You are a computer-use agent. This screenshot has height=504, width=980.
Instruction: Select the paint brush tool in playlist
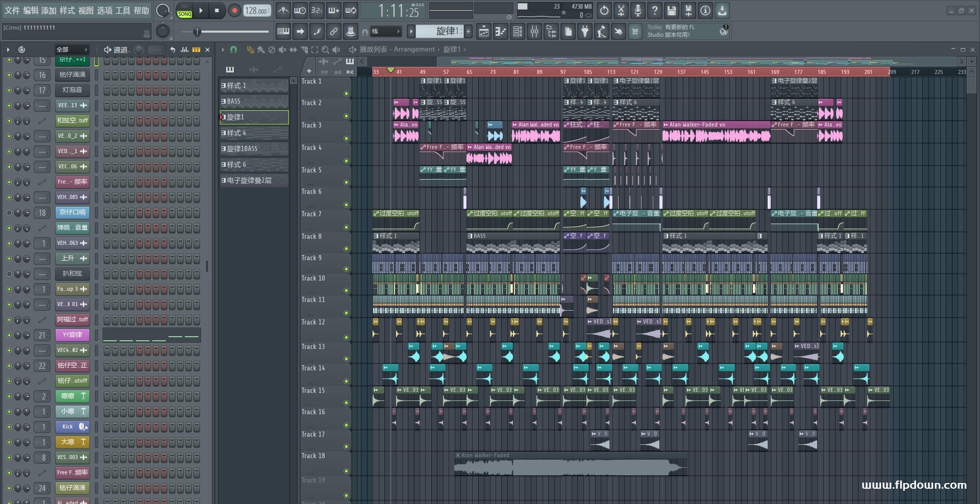(261, 49)
